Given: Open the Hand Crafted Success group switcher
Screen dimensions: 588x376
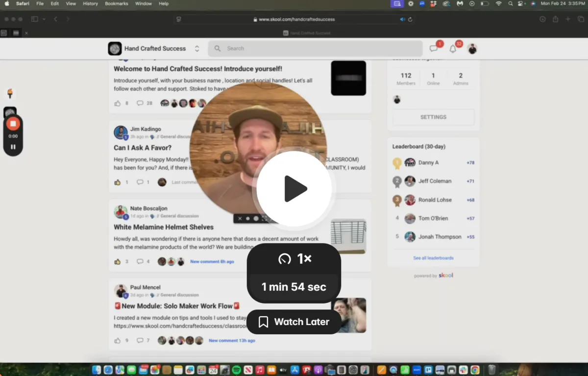Looking at the screenshot, I should [x=197, y=48].
